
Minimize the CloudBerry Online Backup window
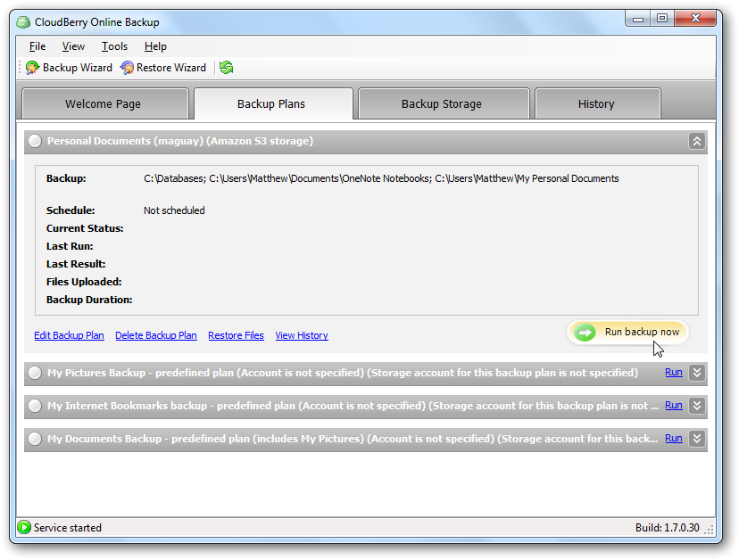pyautogui.click(x=638, y=19)
